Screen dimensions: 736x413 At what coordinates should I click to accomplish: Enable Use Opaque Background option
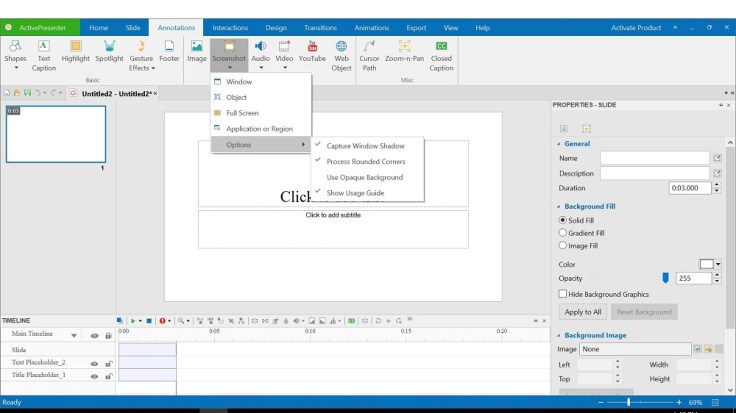(x=367, y=177)
